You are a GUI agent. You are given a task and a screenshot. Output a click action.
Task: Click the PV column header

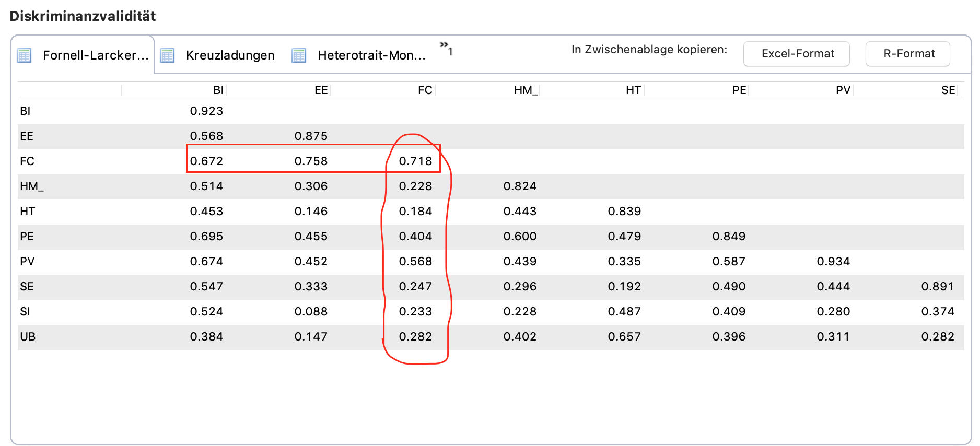(843, 90)
